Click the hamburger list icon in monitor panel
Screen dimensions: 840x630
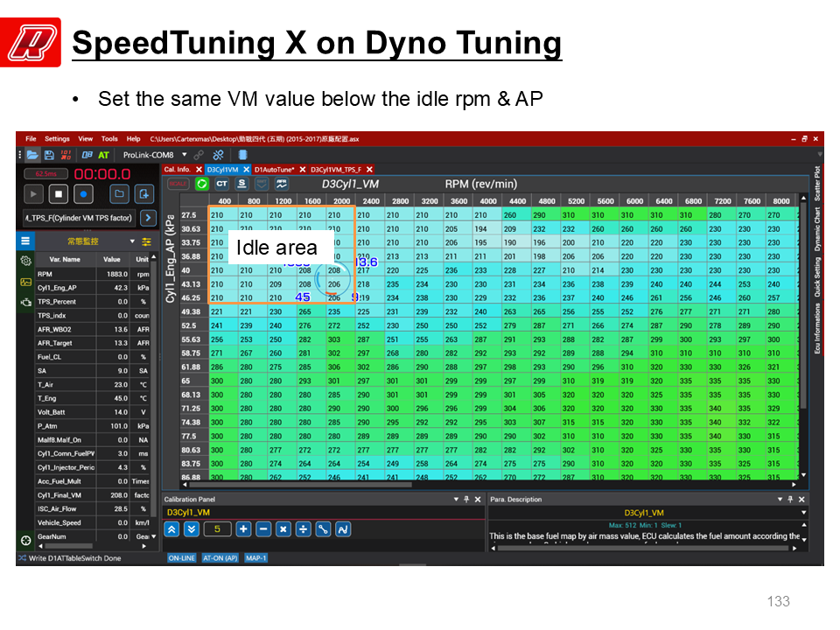click(x=25, y=241)
